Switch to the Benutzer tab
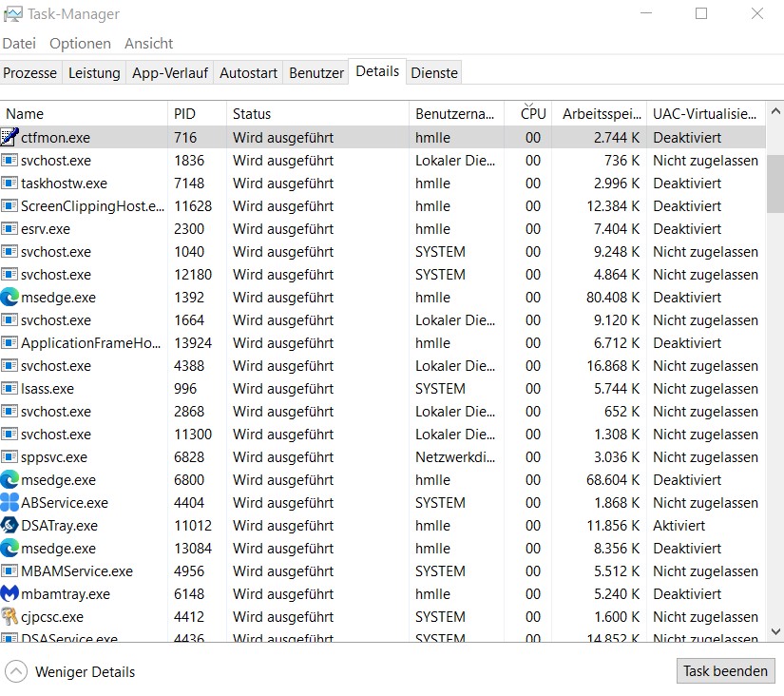The height and width of the screenshot is (696, 784). point(316,72)
